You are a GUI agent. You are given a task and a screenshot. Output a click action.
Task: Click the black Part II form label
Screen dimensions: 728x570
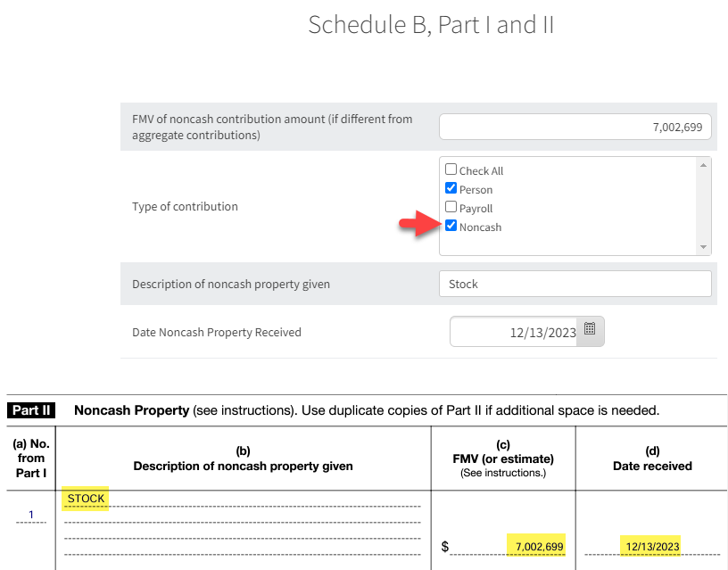tap(31, 411)
